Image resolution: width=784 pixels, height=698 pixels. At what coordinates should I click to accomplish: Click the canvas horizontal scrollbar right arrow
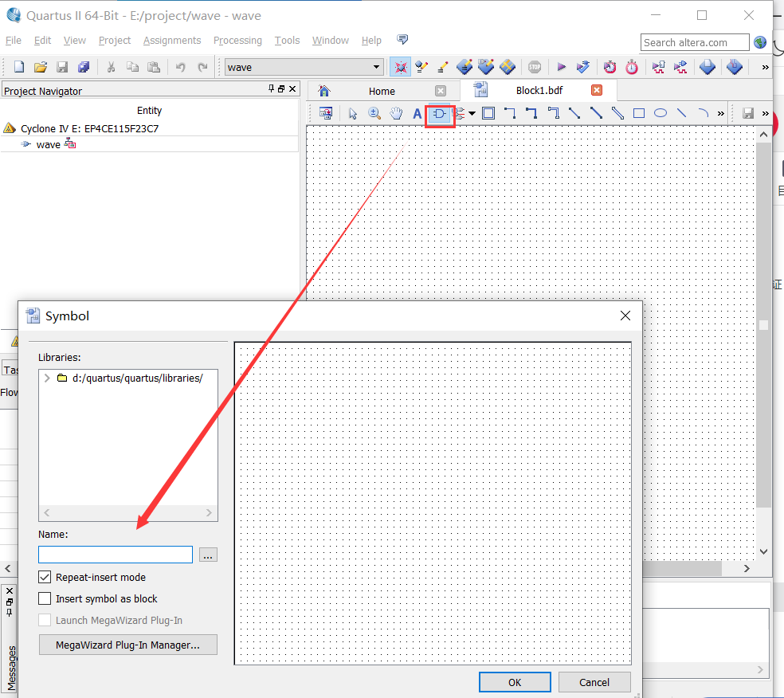pyautogui.click(x=747, y=568)
